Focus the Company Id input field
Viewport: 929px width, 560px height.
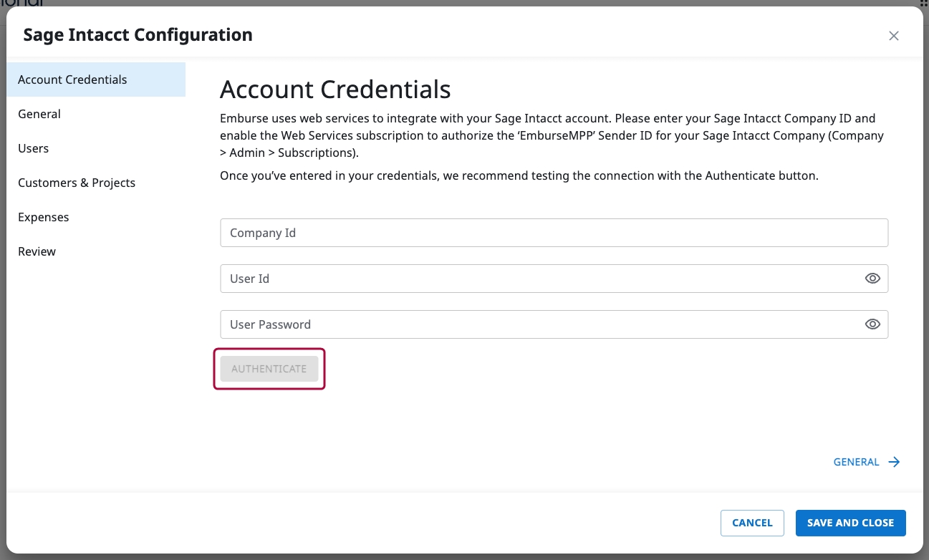pos(554,233)
